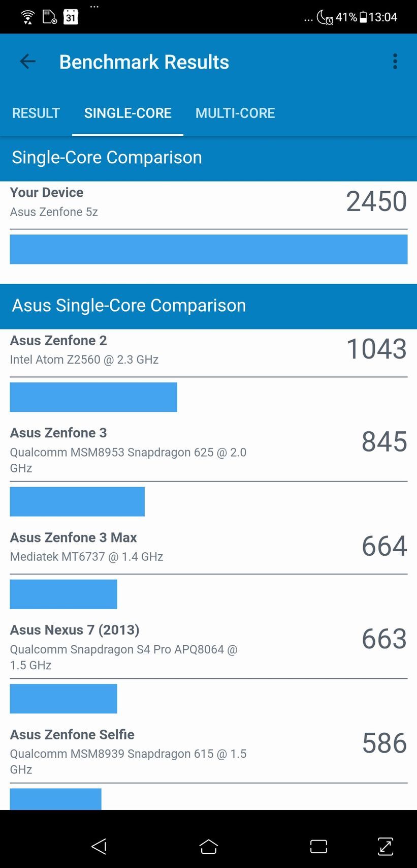The width and height of the screenshot is (417, 868).
Task: Open the MULTI-CORE tab
Action: point(235,113)
